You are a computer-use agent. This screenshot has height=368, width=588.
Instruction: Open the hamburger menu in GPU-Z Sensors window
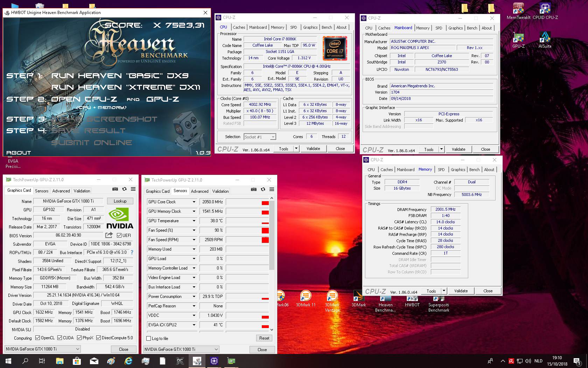[x=272, y=190]
